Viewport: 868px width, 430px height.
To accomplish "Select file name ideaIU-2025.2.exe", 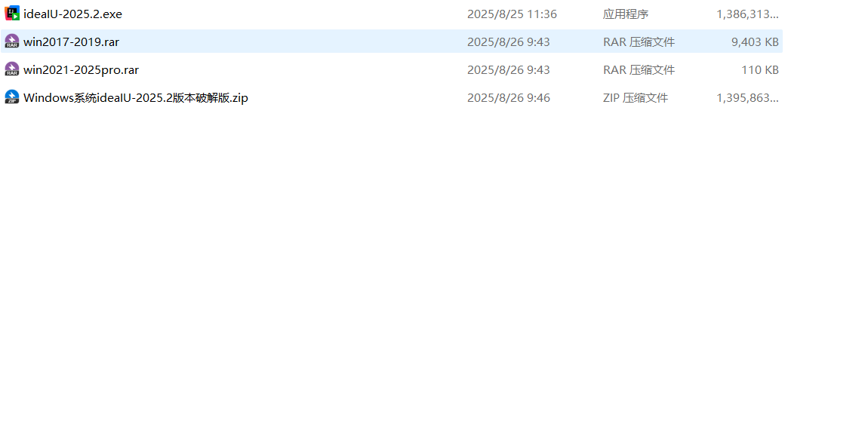I will tap(72, 14).
